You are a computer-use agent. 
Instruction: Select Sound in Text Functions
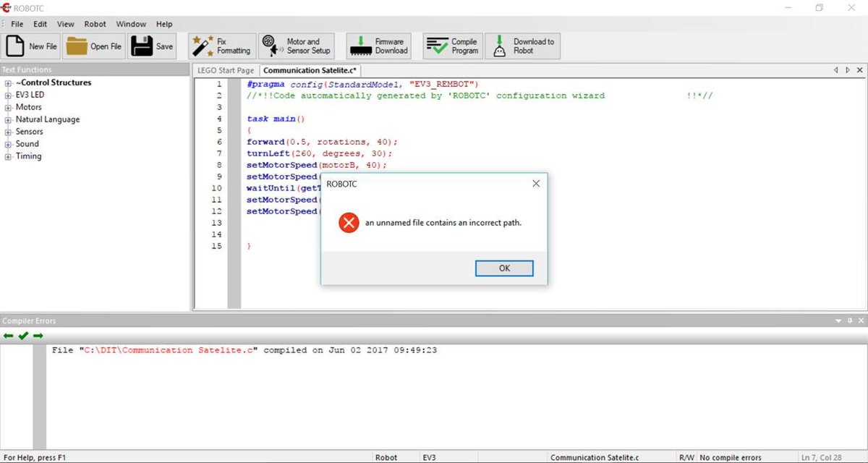[x=27, y=144]
